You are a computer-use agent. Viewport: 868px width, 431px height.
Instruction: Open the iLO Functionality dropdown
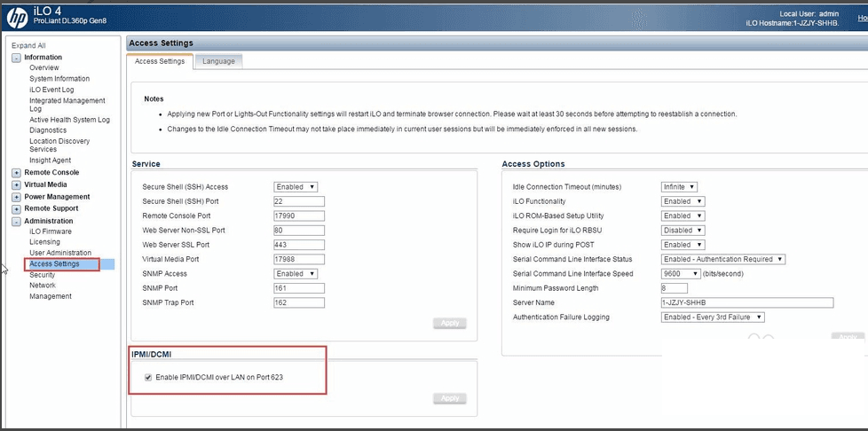coord(683,201)
